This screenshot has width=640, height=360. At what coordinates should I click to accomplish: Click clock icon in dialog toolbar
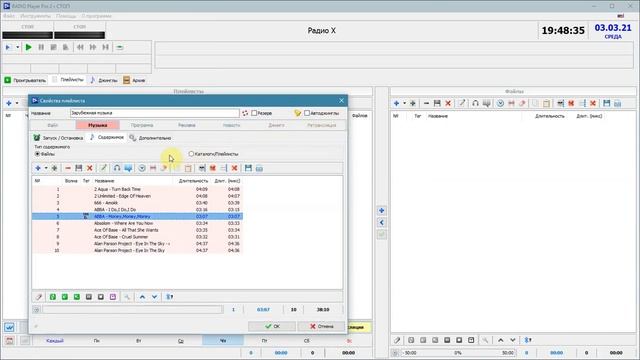coord(142,168)
